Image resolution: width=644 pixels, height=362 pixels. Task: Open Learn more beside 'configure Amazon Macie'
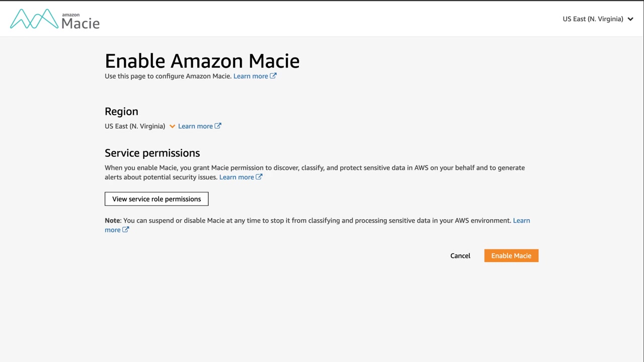(x=251, y=76)
